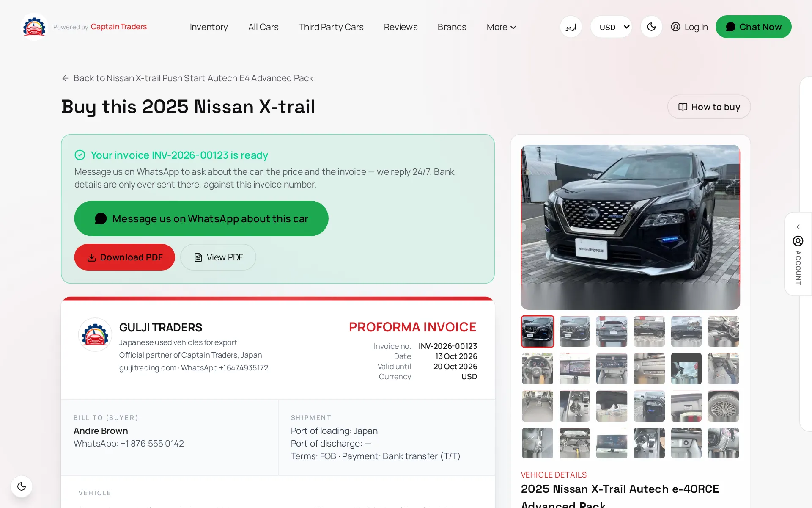This screenshot has width=812, height=508.
Task: Toggle dark mode from the header moon icon
Action: (x=651, y=27)
